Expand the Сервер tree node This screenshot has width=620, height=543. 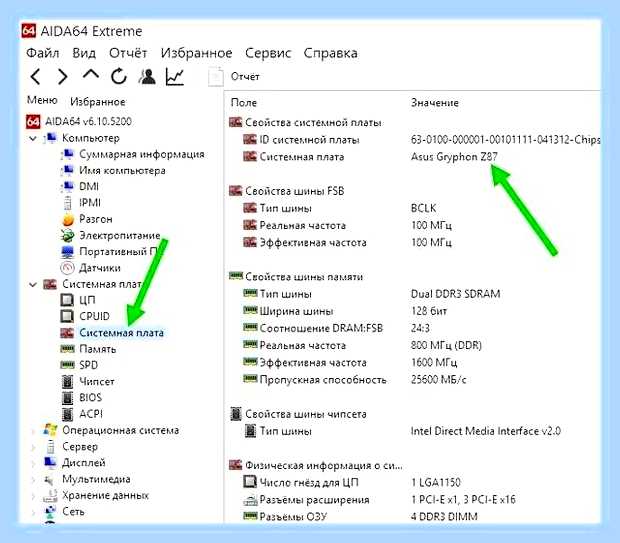point(33,447)
